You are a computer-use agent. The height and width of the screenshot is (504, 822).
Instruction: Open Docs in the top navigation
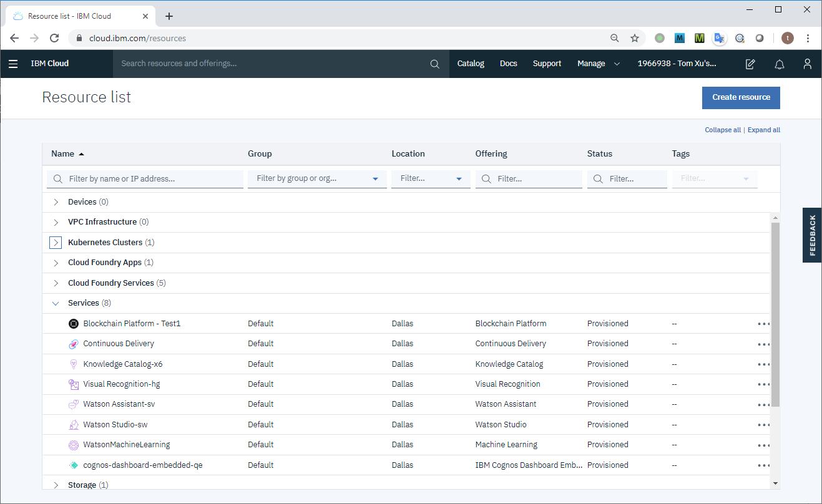point(509,64)
